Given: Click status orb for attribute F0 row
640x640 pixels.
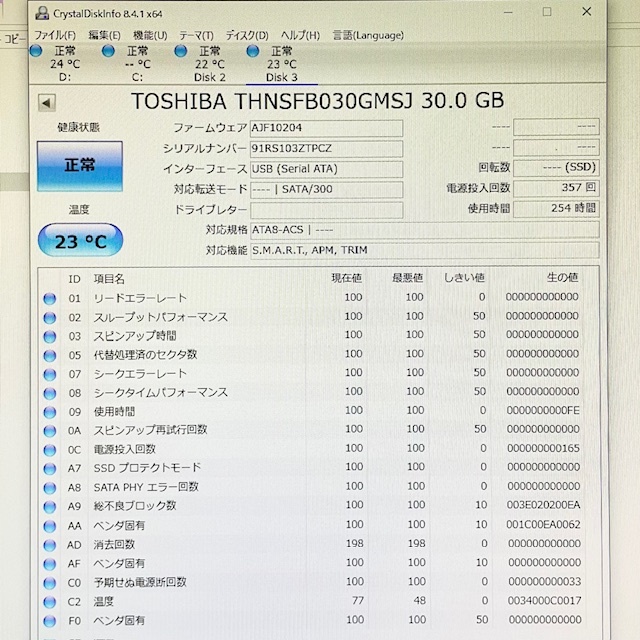Looking at the screenshot, I should (50, 621).
